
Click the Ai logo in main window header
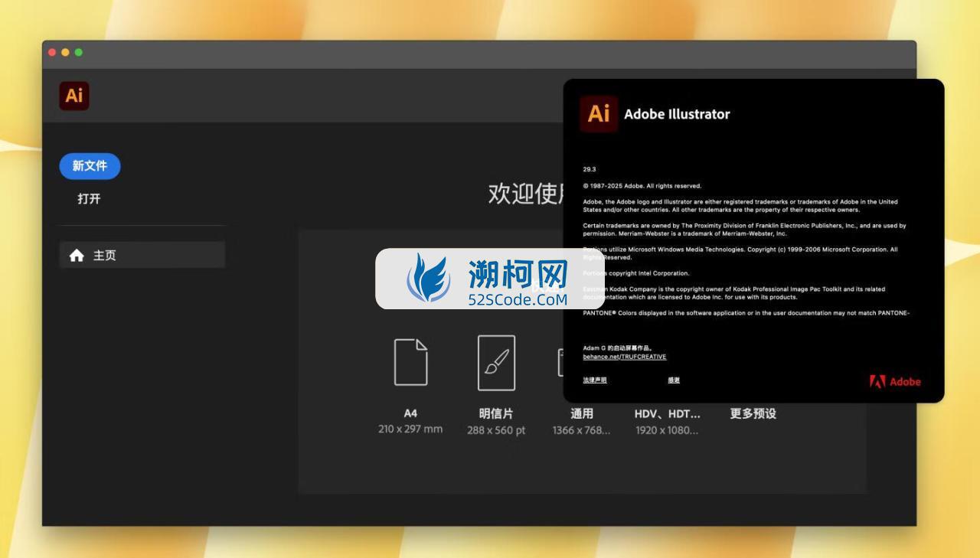tap(74, 96)
